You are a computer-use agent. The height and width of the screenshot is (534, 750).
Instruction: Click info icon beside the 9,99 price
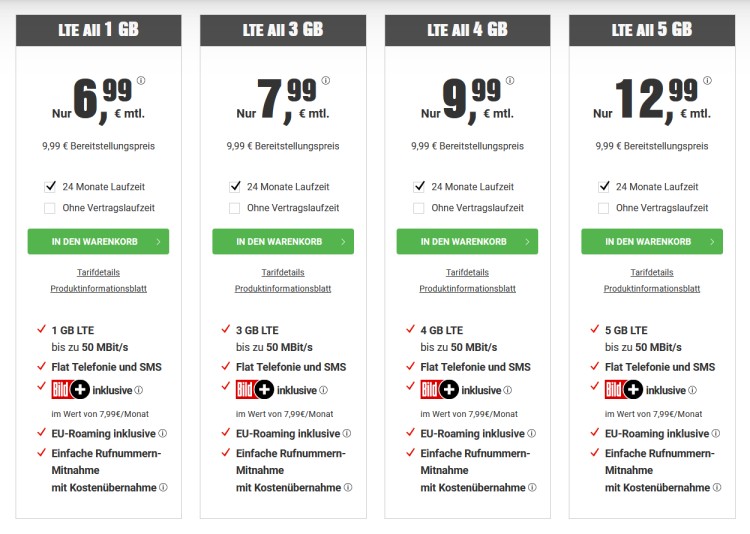[x=510, y=81]
